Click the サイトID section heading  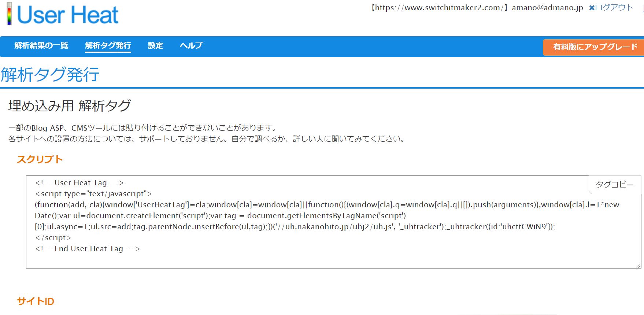(x=36, y=301)
